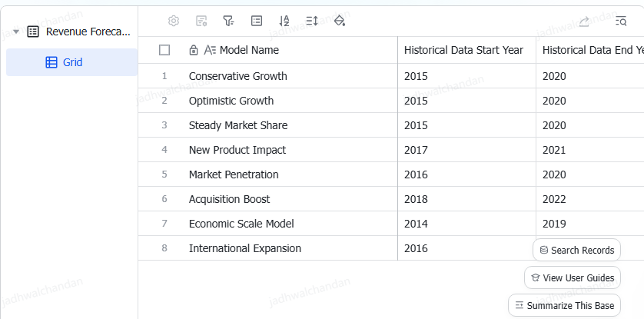Viewport: 644px width, 319px height.
Task: Click the A-Z sort icon
Action: (284, 21)
